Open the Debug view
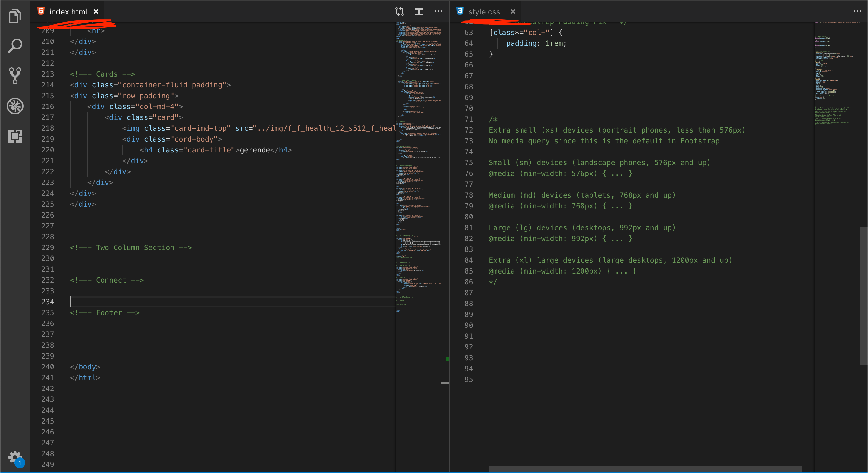This screenshot has width=868, height=473. click(15, 106)
